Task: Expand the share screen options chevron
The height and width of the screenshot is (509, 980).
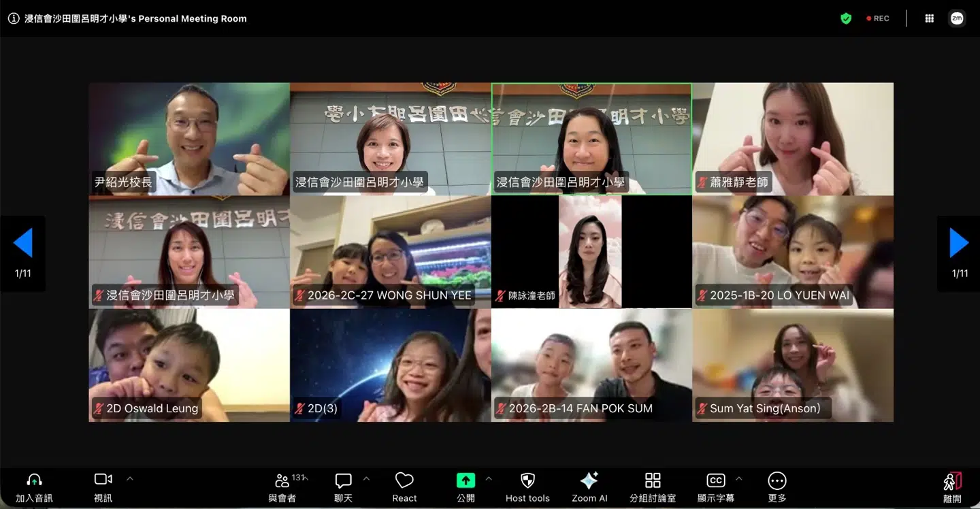Action: pyautogui.click(x=488, y=478)
